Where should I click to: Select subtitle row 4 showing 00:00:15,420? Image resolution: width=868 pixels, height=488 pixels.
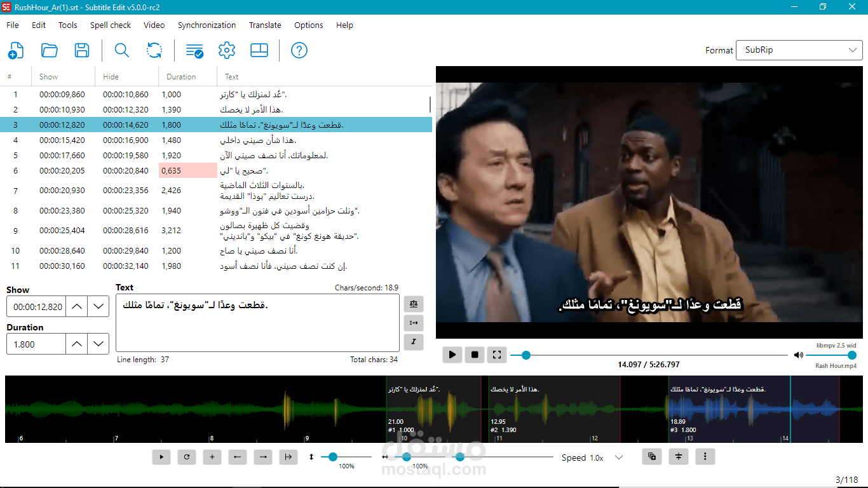coord(216,140)
